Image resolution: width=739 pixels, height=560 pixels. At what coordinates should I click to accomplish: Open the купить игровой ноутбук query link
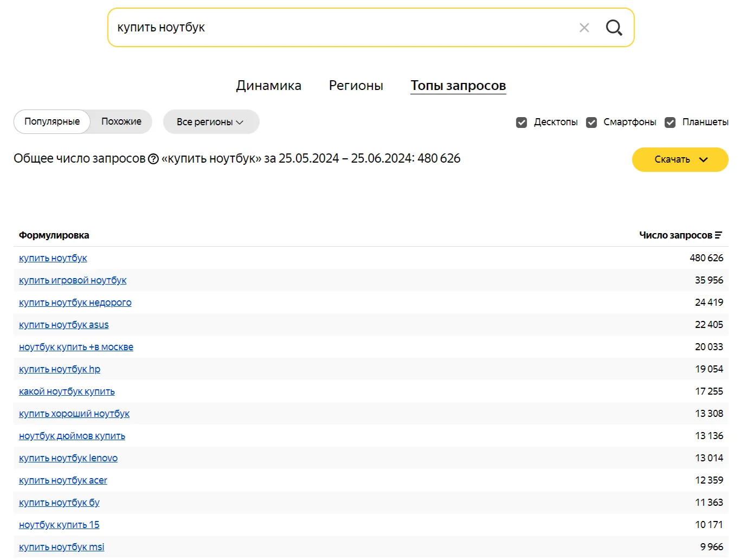click(x=73, y=280)
